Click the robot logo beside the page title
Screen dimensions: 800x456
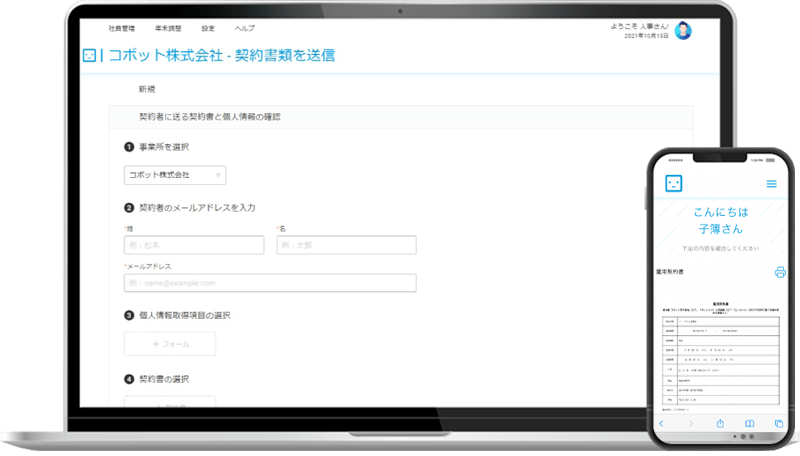[x=89, y=56]
